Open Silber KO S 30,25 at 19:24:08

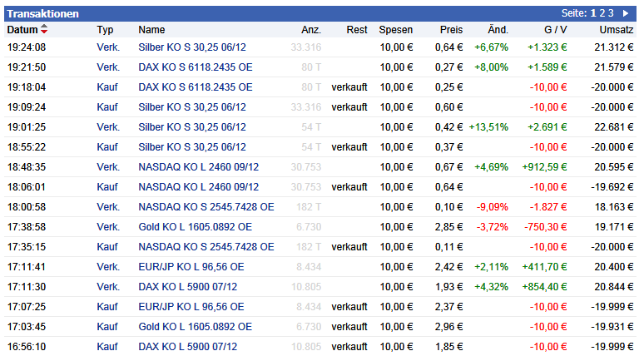click(192, 47)
